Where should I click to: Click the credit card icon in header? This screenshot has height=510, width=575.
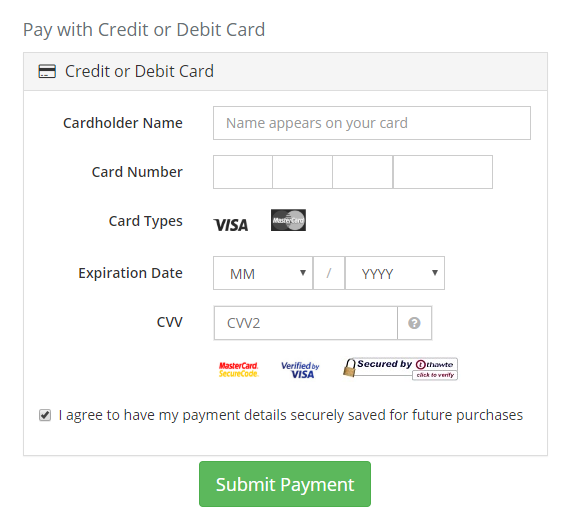point(47,71)
